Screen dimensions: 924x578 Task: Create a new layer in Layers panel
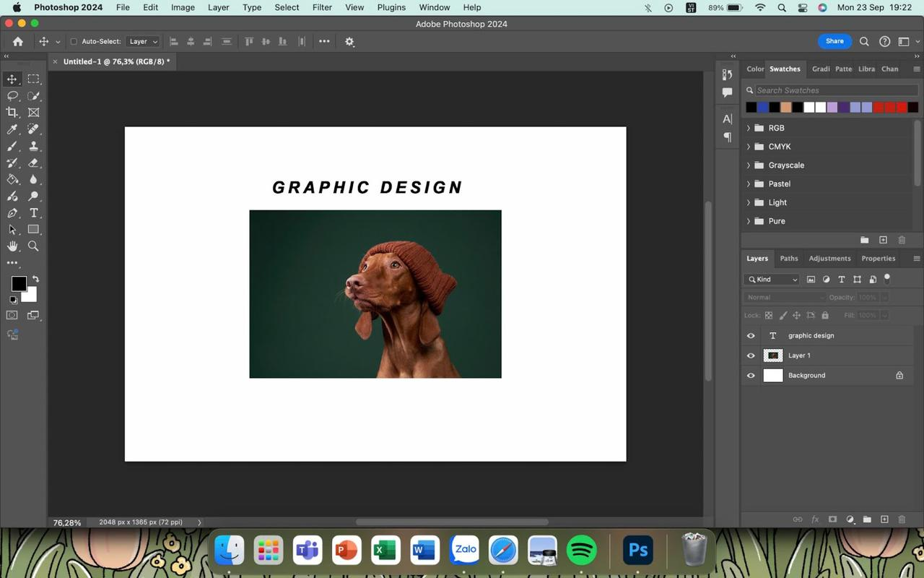[x=884, y=519]
